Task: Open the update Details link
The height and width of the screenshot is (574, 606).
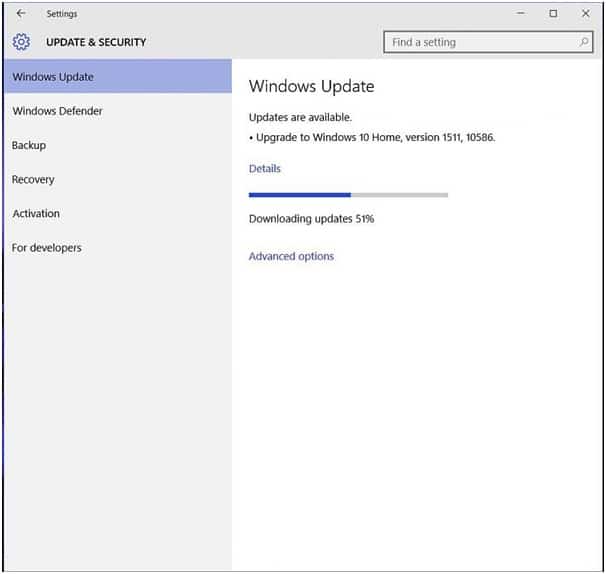Action: pyautogui.click(x=265, y=169)
